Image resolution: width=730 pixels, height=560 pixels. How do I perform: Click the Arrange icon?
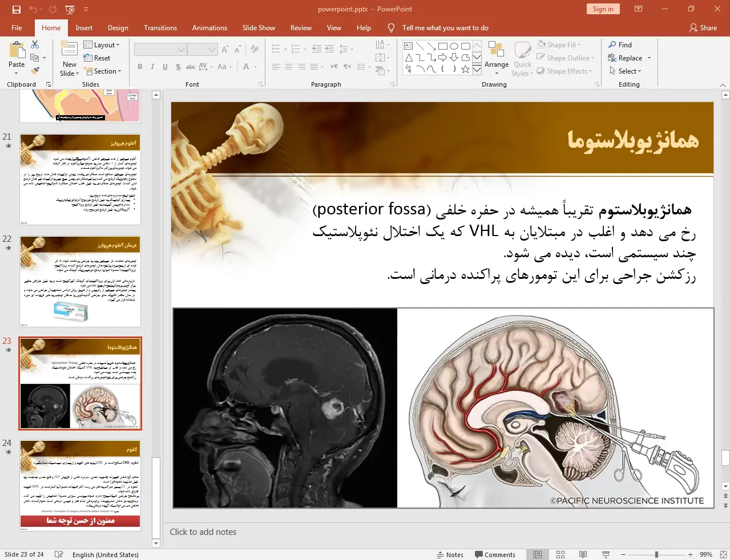pos(496,50)
